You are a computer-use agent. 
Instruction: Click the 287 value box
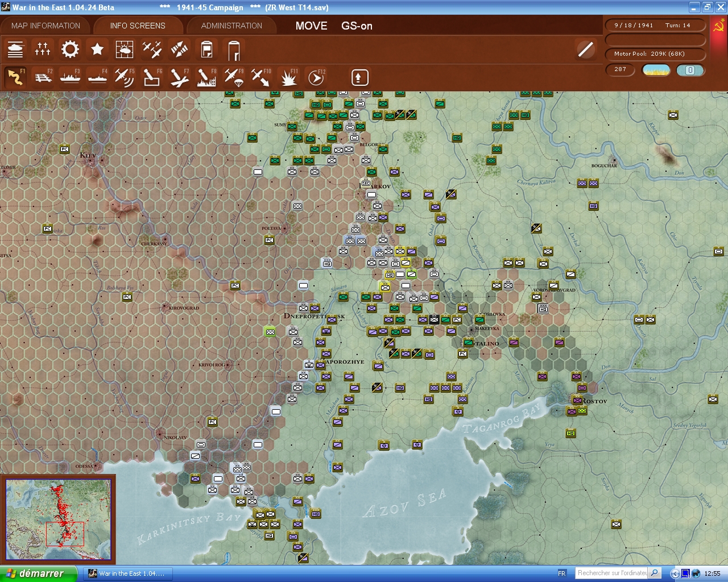621,69
